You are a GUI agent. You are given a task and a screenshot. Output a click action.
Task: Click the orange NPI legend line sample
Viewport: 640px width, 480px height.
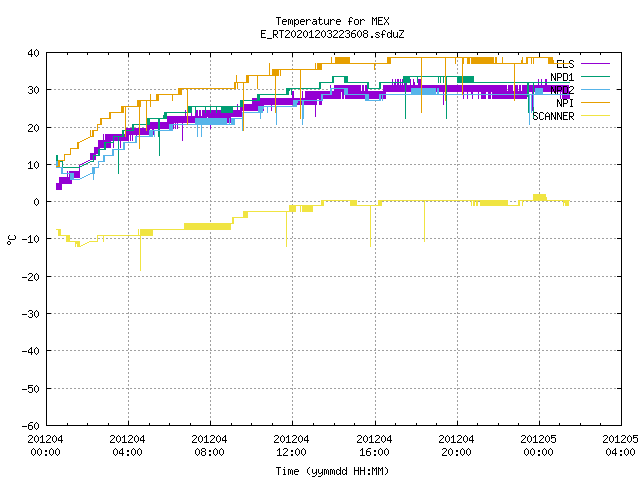[595, 103]
